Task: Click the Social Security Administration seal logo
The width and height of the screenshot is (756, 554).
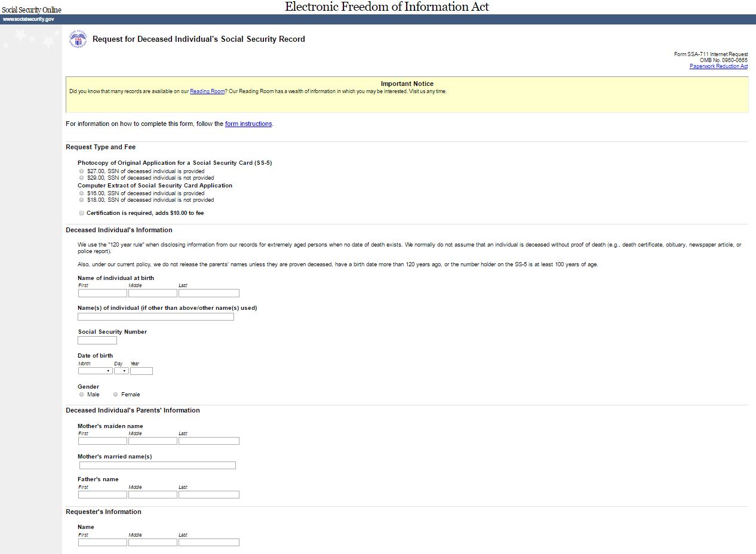Action: tap(78, 39)
